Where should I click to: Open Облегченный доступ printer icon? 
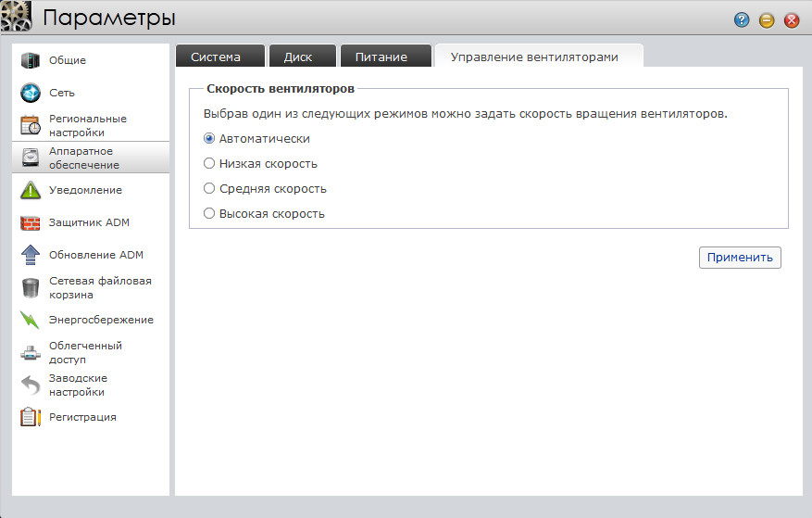31,353
